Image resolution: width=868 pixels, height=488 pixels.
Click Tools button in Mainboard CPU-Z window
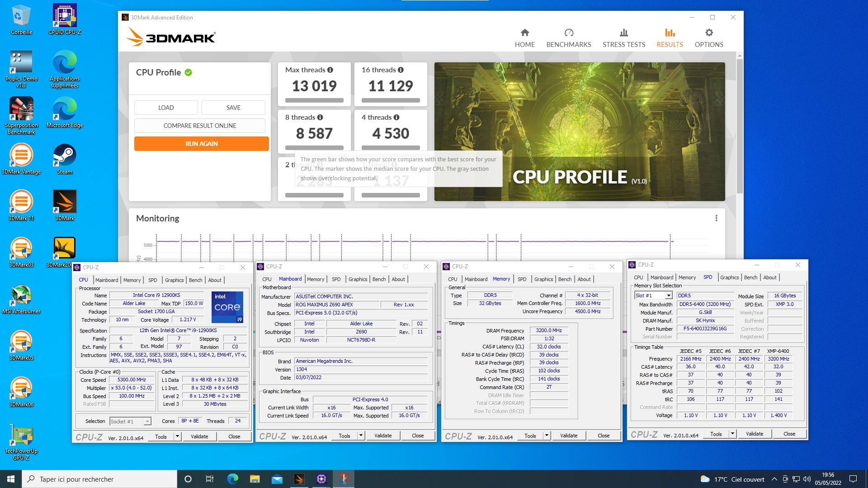point(344,436)
